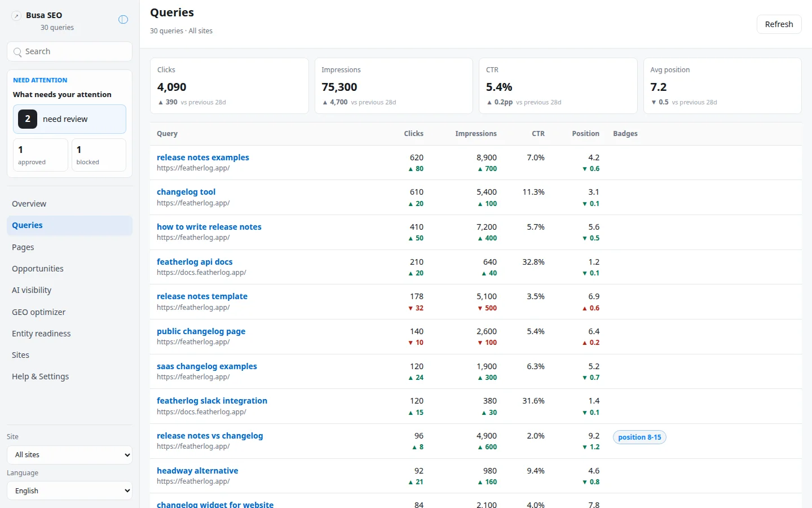Click the Queries page heading

[172, 12]
